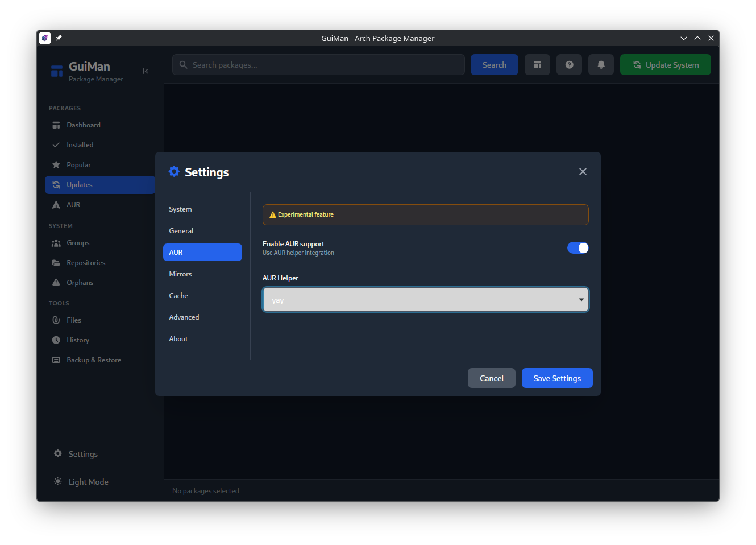Click the notifications bell icon
This screenshot has width=756, height=545.
[x=601, y=65]
